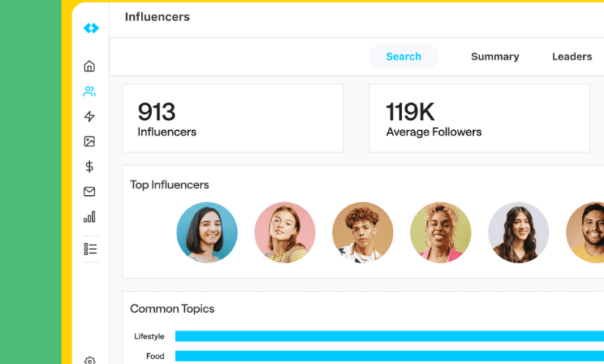The image size is (604, 364).
Task: Click the Lifestyle label
Action: tap(149, 337)
